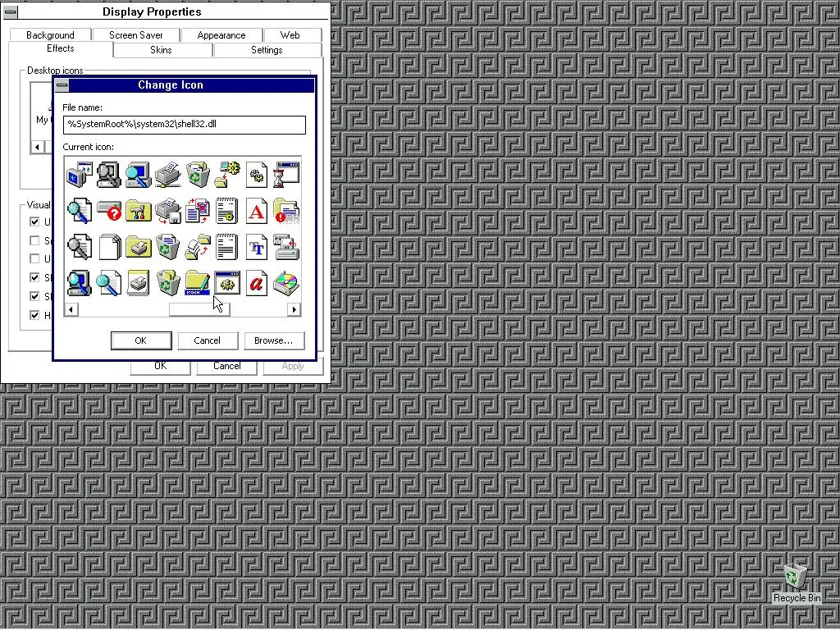840x630 pixels.
Task: Pick the plain notepad without gear icon
Action: [x=227, y=247]
